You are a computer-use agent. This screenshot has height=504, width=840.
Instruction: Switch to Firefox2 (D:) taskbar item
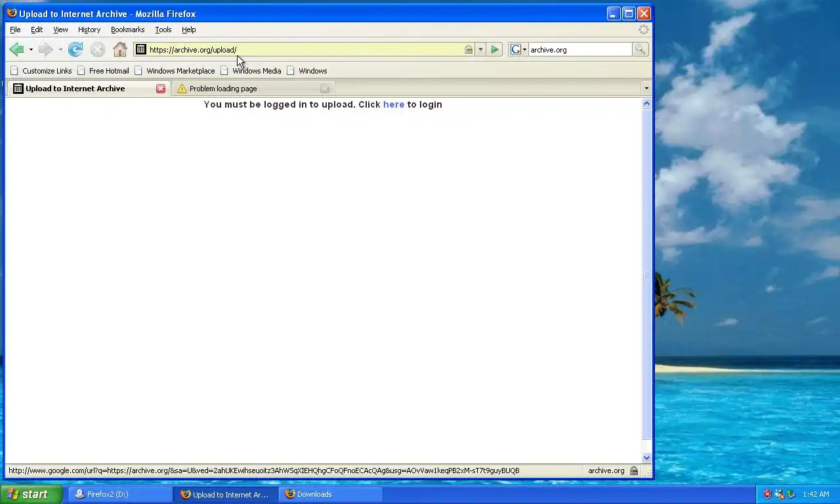[121, 494]
